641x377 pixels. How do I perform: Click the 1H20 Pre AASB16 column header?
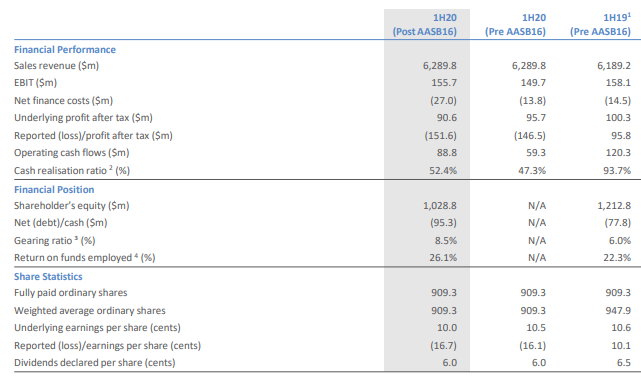click(x=515, y=25)
